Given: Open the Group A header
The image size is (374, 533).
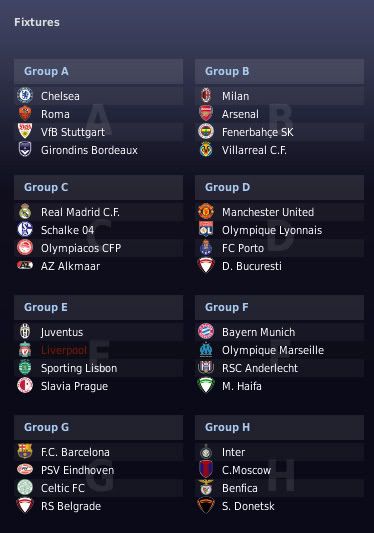Looking at the screenshot, I should (x=99, y=71).
